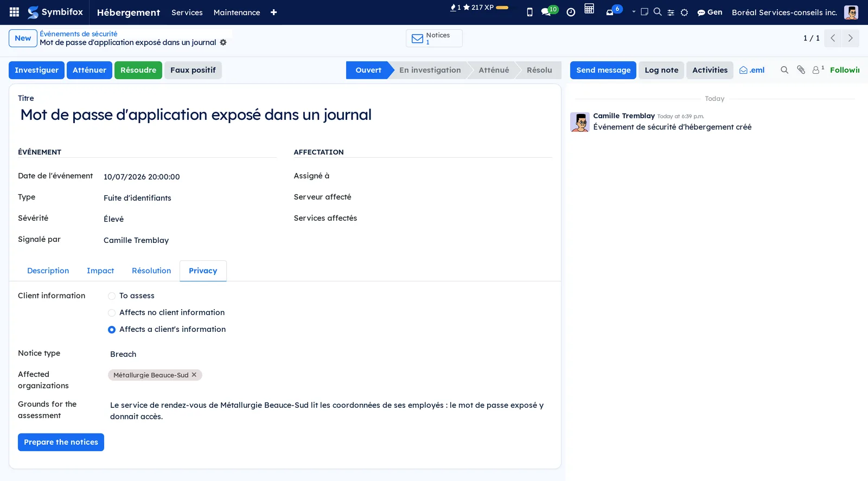This screenshot has height=481, width=868.
Task: Open attachments paperclip icon in chatter
Action: pyautogui.click(x=801, y=70)
